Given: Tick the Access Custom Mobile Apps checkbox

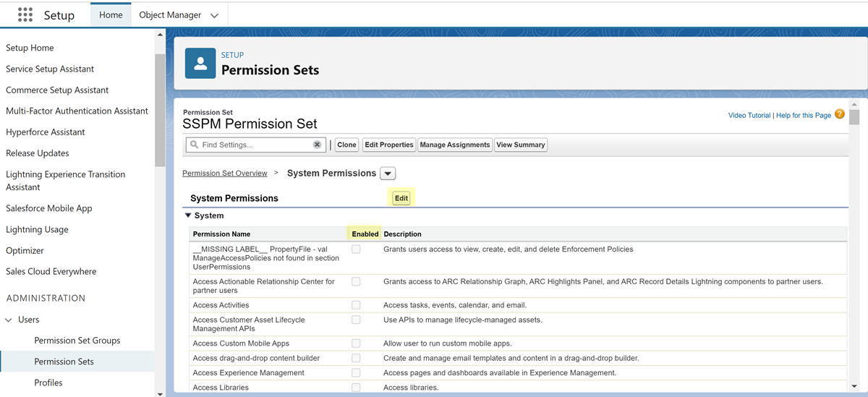Looking at the screenshot, I should 356,343.
